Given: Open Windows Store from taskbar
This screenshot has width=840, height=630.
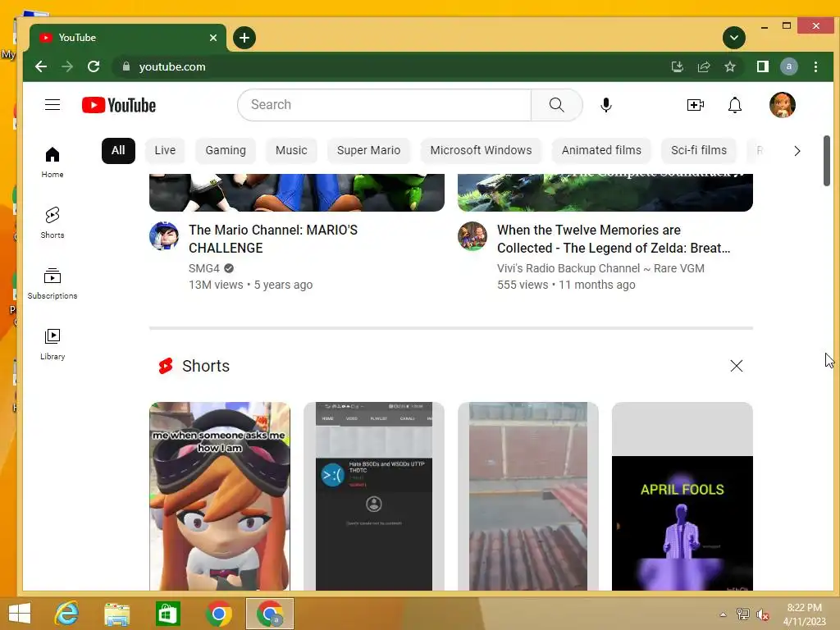Looking at the screenshot, I should (167, 614).
